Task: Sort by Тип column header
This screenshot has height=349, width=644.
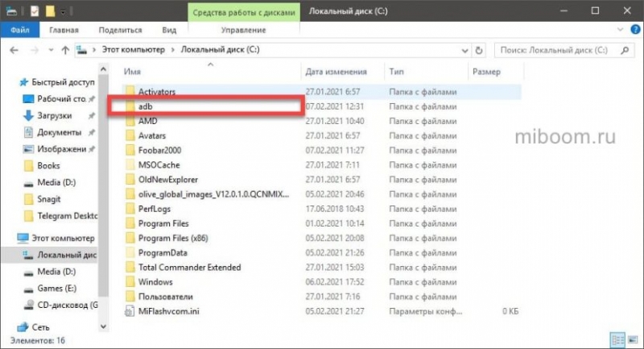Action: pos(396,72)
